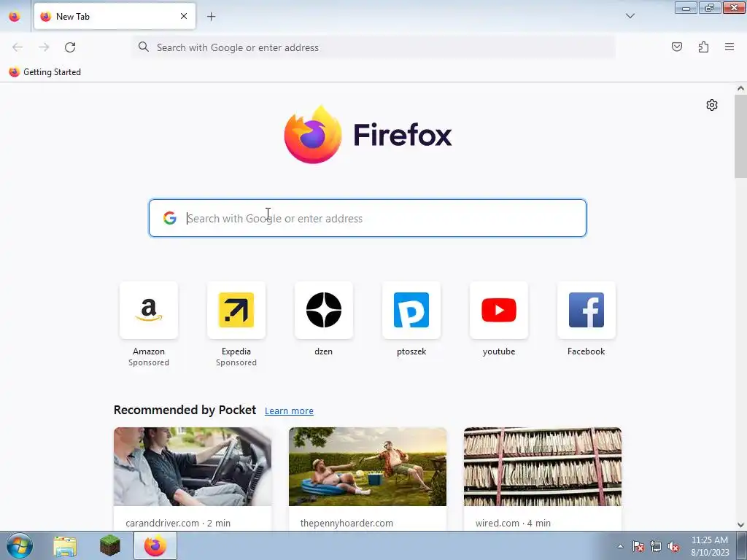Open the Extensions puzzle icon
The width and height of the screenshot is (747, 560).
click(704, 47)
